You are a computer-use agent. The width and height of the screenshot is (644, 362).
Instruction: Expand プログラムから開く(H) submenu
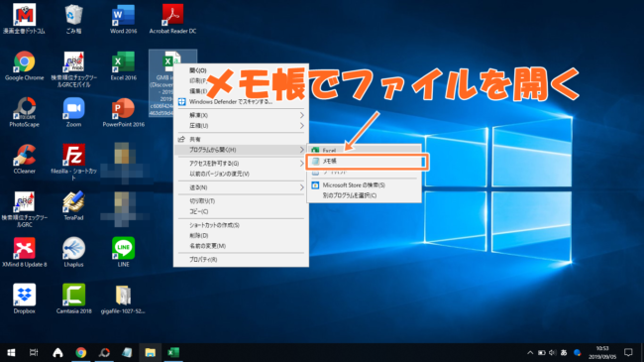[x=241, y=150]
